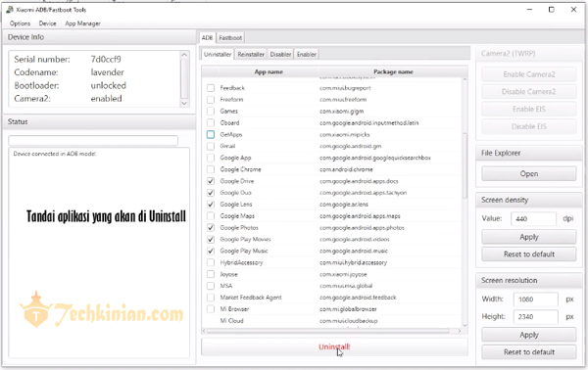Image resolution: width=588 pixels, height=370 pixels.
Task: Switch to the ADB tab
Action: click(x=207, y=38)
